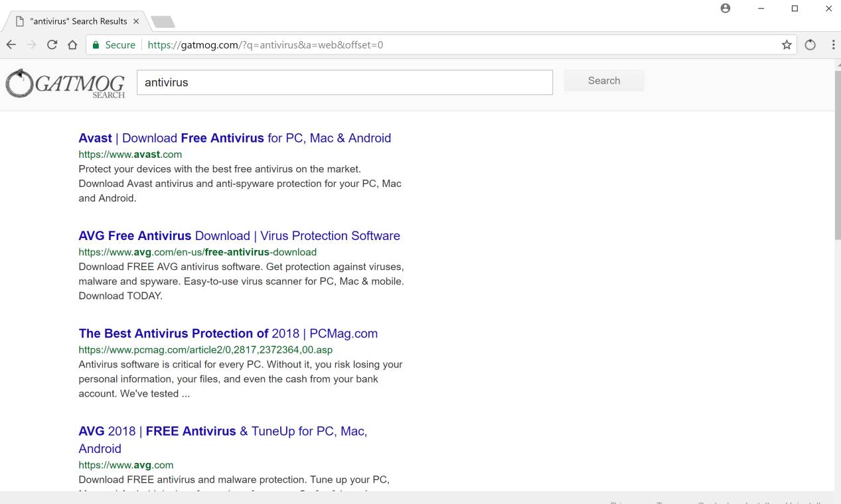Open a new browser tab

tap(163, 22)
